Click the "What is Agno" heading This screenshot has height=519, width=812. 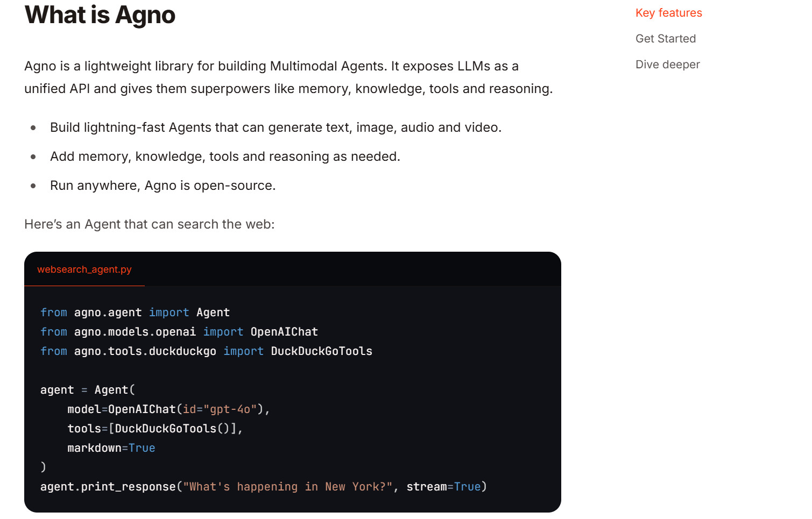click(100, 15)
